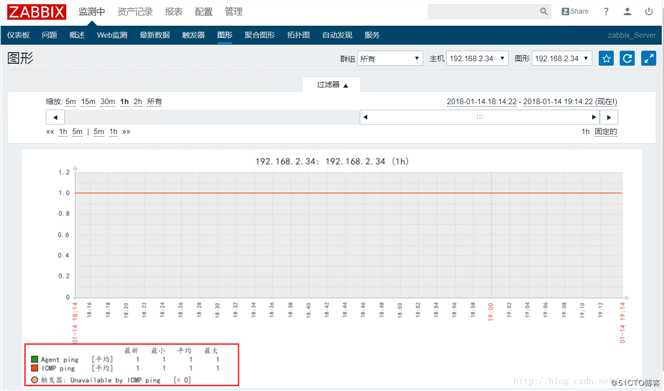Screen dimensions: 664x391
Task: Collapse the 过滤器 filter tab
Action: tap(332, 85)
